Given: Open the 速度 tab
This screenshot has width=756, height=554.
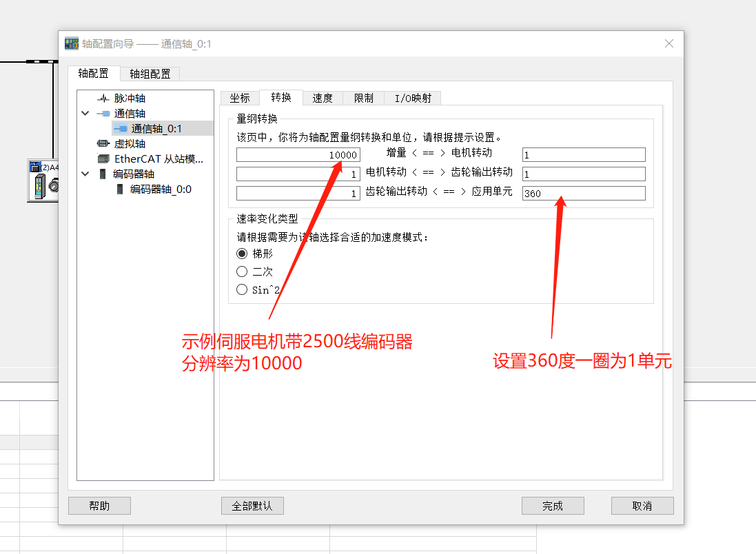Looking at the screenshot, I should click(x=323, y=99).
